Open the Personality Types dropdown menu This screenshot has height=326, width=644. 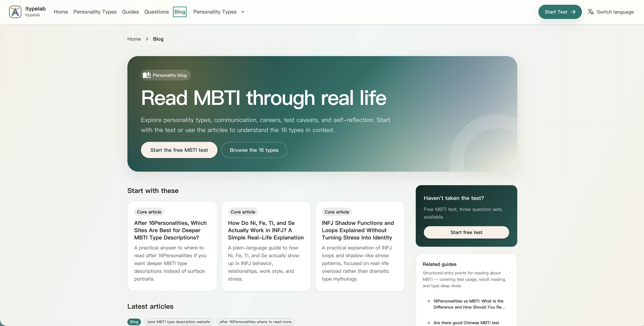tap(218, 12)
